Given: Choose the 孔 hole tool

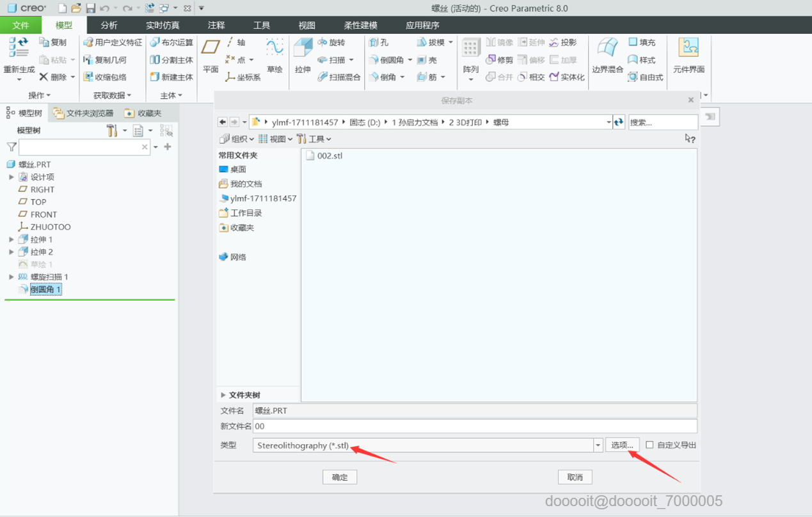Looking at the screenshot, I should [374, 42].
